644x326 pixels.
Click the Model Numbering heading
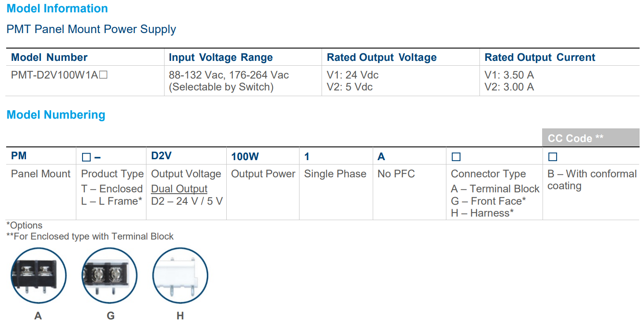(56, 115)
